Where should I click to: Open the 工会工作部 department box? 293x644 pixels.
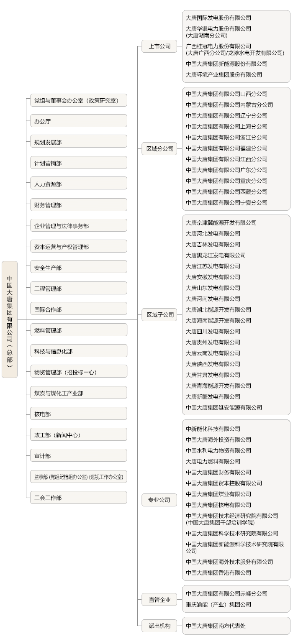78,498
